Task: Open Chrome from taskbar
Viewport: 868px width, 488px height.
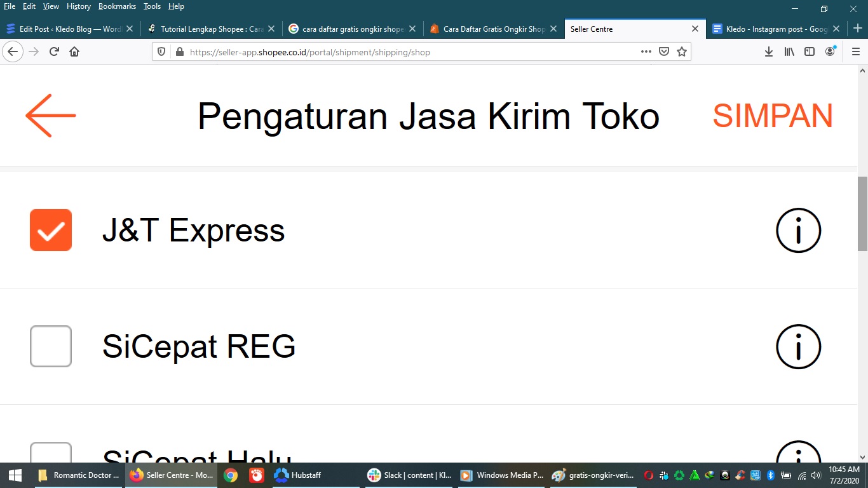Action: pyautogui.click(x=231, y=475)
